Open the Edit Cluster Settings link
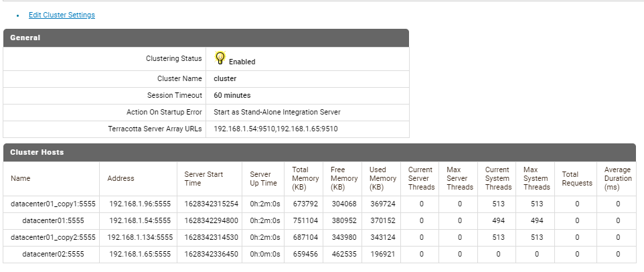Image resolution: width=644 pixels, height=272 pixels. coord(62,15)
